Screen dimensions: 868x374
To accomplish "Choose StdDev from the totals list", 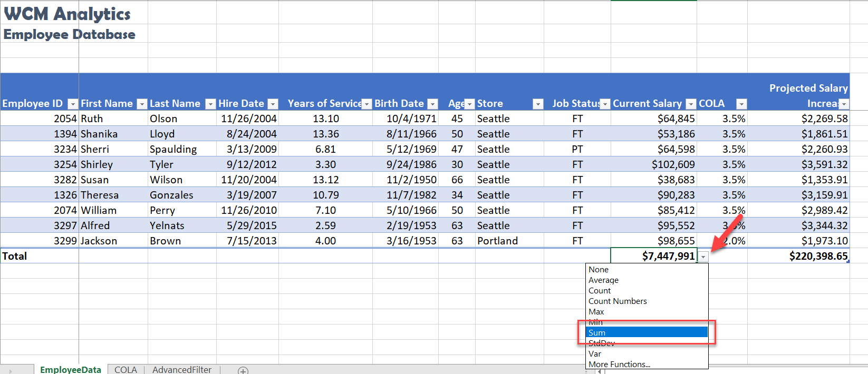I will point(647,343).
